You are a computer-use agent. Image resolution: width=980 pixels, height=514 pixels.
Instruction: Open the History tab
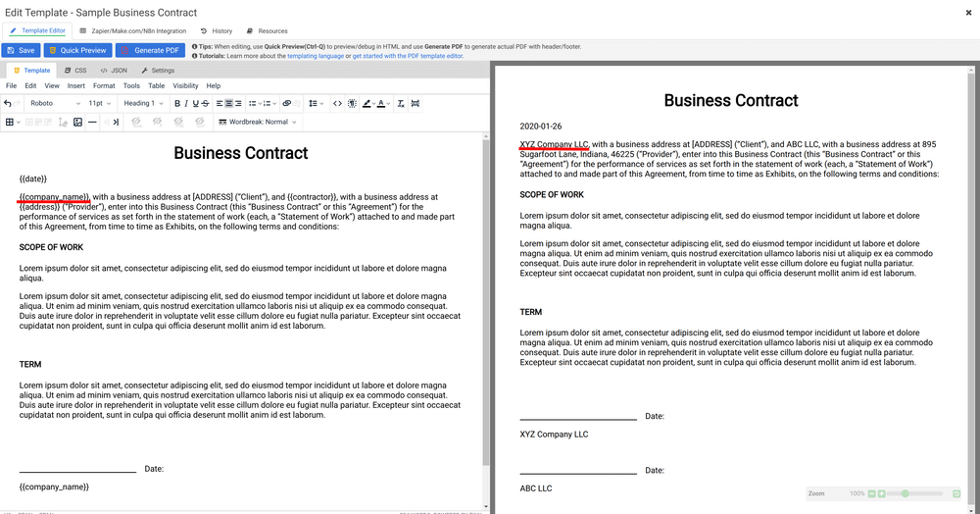coord(217,30)
